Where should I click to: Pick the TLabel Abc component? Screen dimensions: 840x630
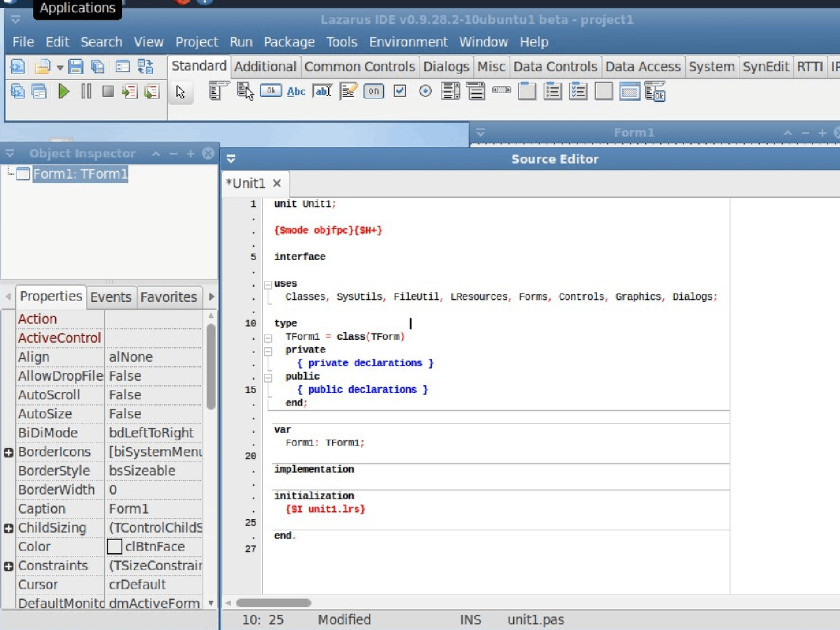296,91
